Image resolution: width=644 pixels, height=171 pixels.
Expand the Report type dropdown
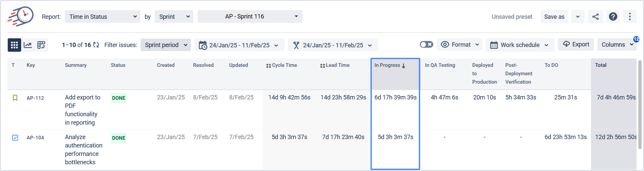[x=103, y=17]
